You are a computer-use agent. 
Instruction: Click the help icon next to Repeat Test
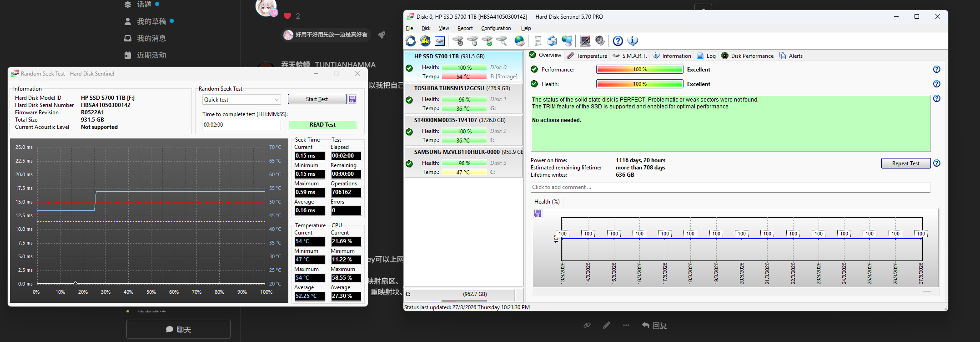point(937,163)
